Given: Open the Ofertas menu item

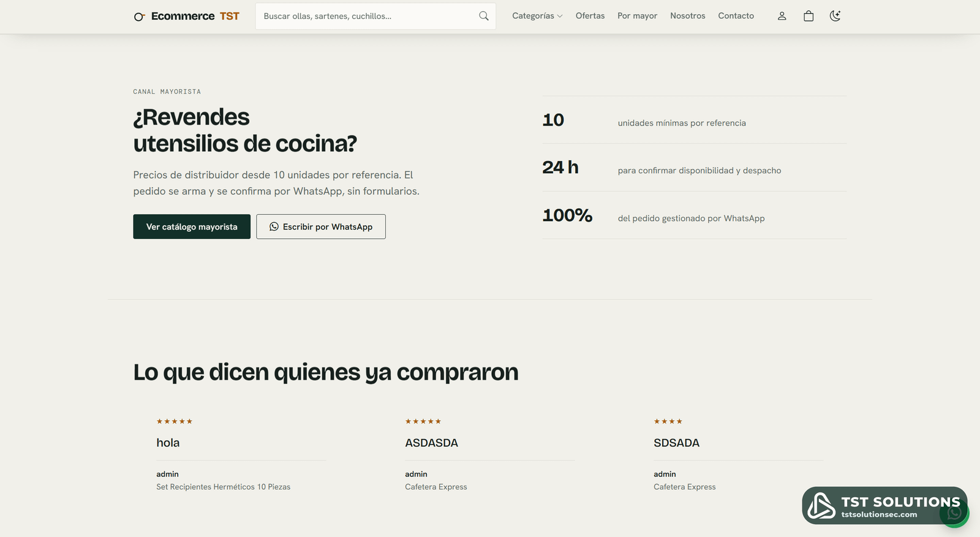Looking at the screenshot, I should coord(590,16).
